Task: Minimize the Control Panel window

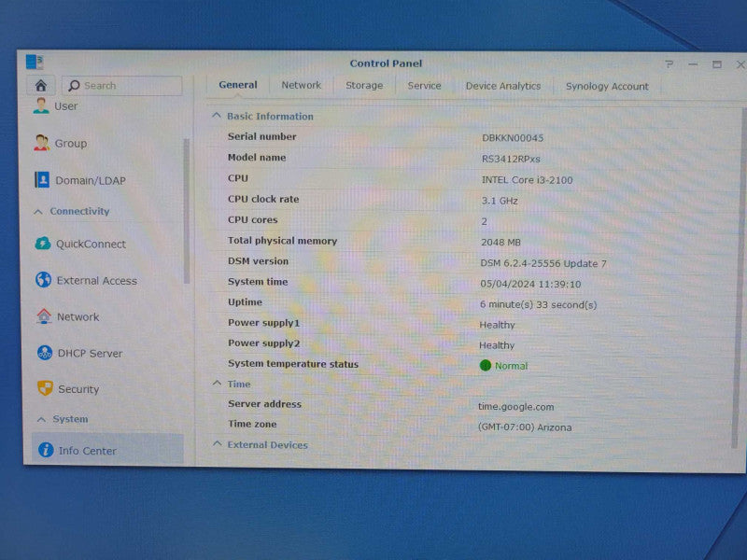Action: (693, 64)
